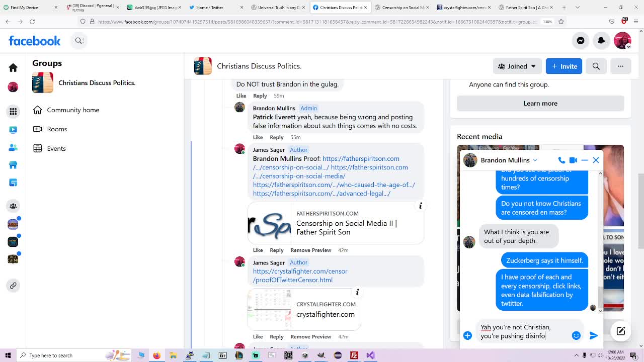Screen dimensions: 644x362
Task: Open the emoji picker in the chat
Action: point(576,335)
